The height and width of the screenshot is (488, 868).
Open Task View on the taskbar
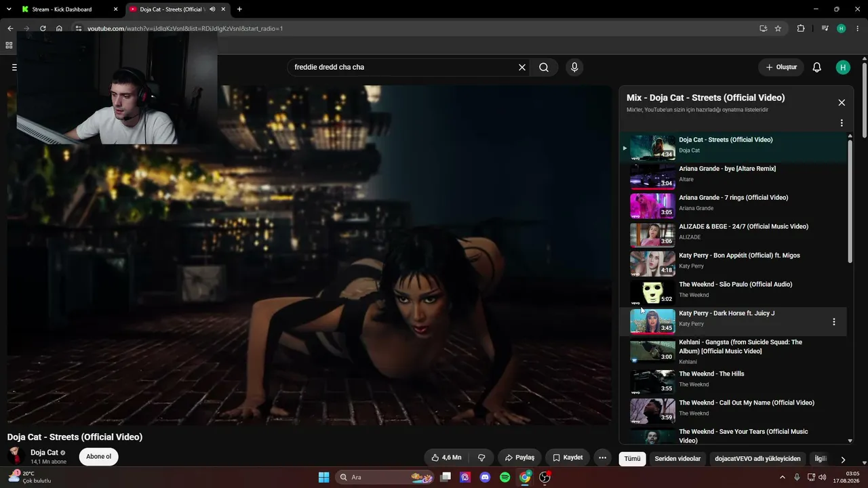pos(446,477)
